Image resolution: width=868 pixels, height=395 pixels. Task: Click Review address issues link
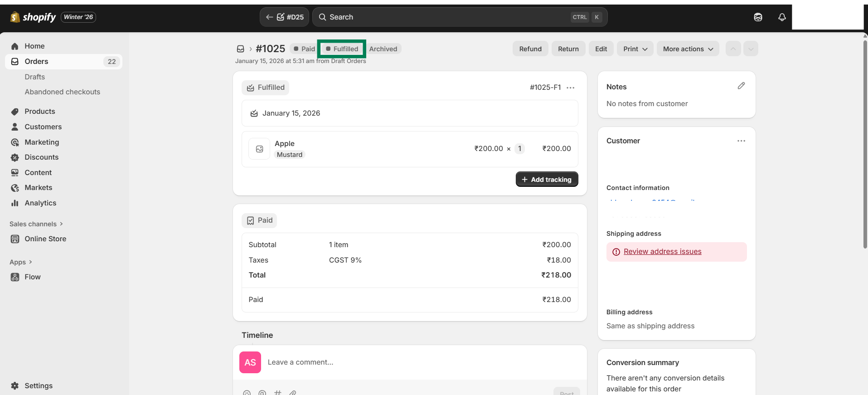tap(662, 252)
